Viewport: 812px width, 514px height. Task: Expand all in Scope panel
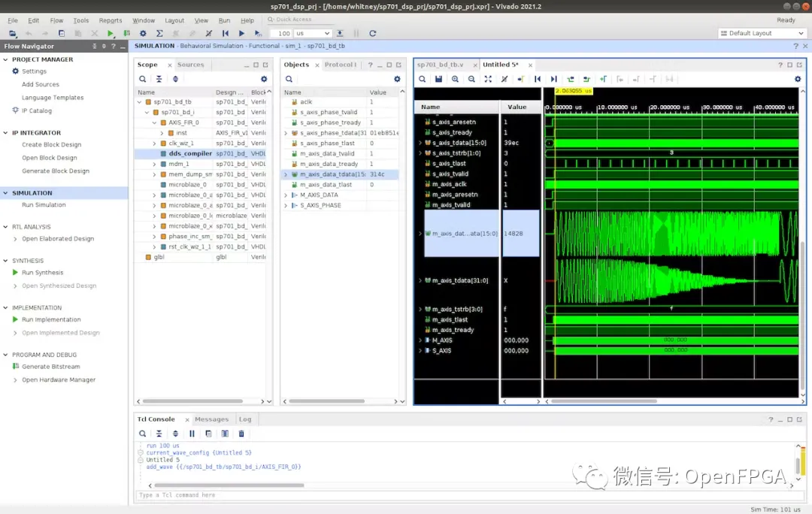click(x=175, y=79)
